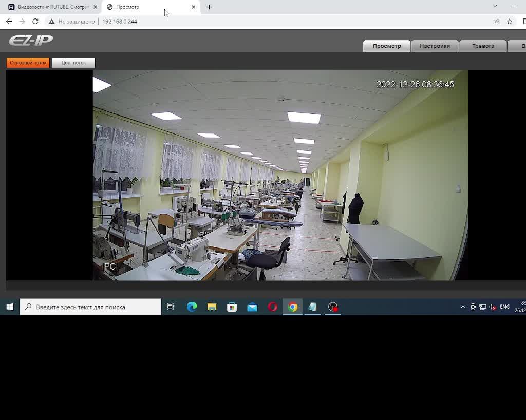Launch Microsoft Edge from taskbar
The width and height of the screenshot is (526, 420).
[x=192, y=307]
